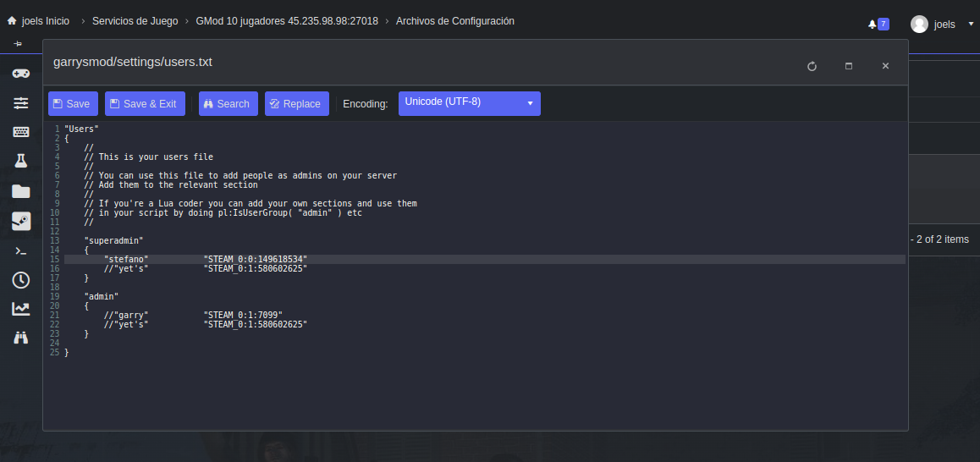The image size is (980, 462).
Task: Open the folder file manager icon
Action: 21,191
